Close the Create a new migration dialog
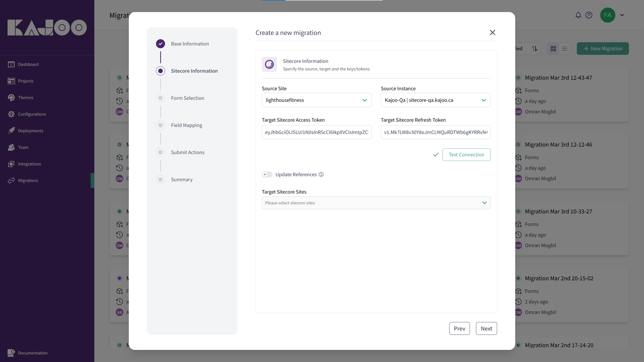The width and height of the screenshot is (644, 362). coord(492,32)
